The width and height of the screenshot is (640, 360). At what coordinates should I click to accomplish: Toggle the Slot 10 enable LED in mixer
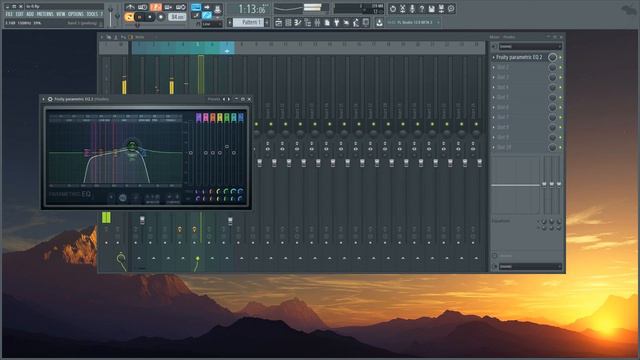(560, 147)
